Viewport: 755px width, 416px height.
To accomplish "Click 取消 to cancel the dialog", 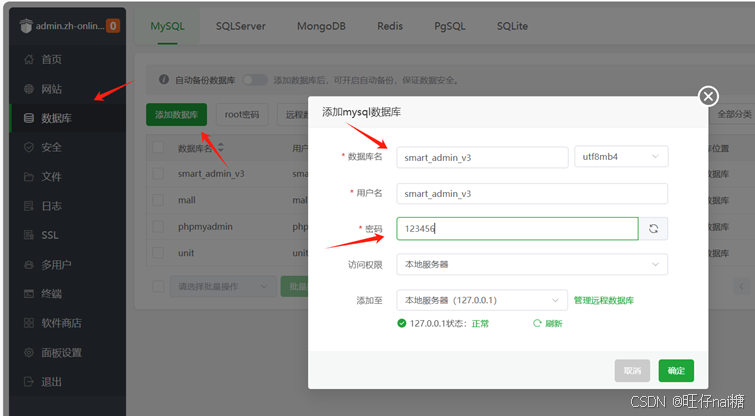I will pos(632,371).
